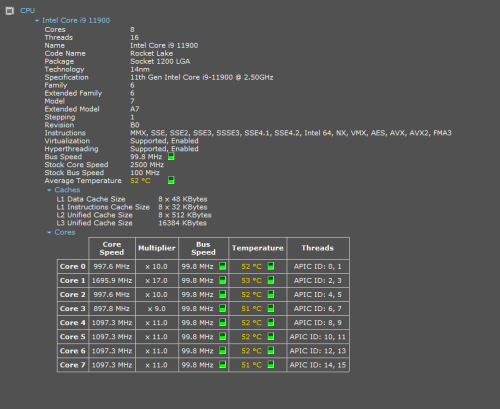
Task: Click Core 5 bus speed graph icon
Action: [x=223, y=336]
